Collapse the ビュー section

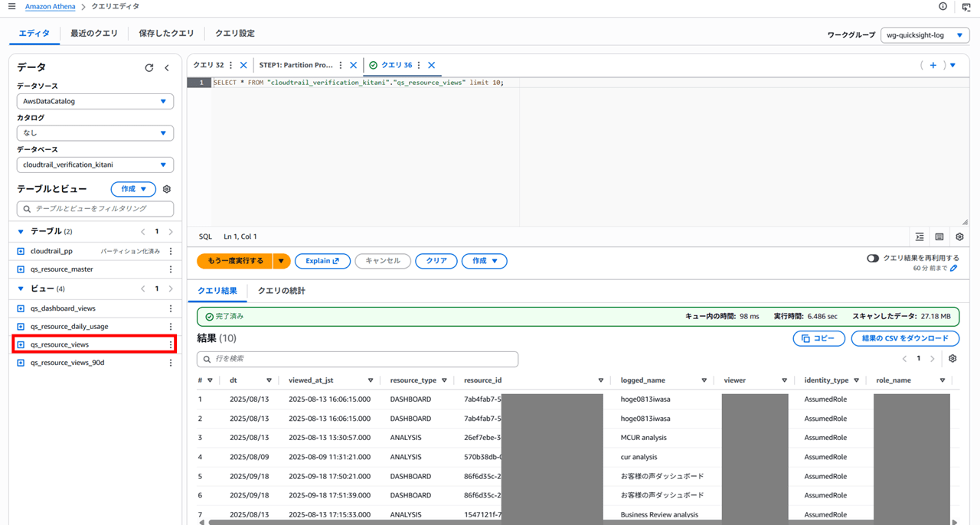point(21,289)
